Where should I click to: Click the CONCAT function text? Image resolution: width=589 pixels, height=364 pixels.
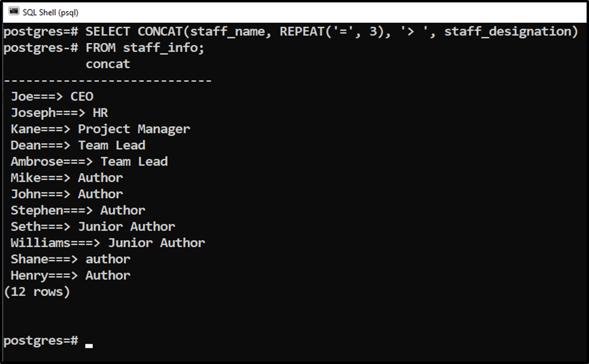[160, 32]
